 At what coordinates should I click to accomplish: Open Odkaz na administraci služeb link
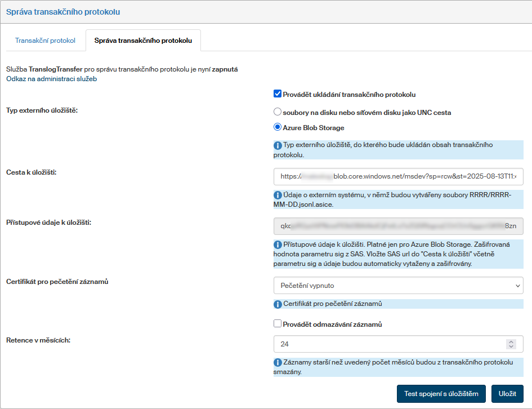(51, 79)
